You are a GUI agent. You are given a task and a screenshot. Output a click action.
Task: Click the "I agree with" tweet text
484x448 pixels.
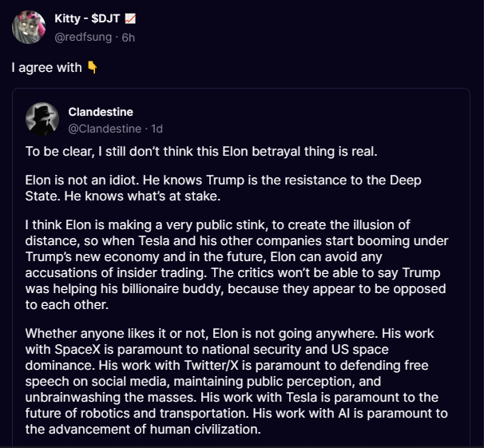coord(47,68)
